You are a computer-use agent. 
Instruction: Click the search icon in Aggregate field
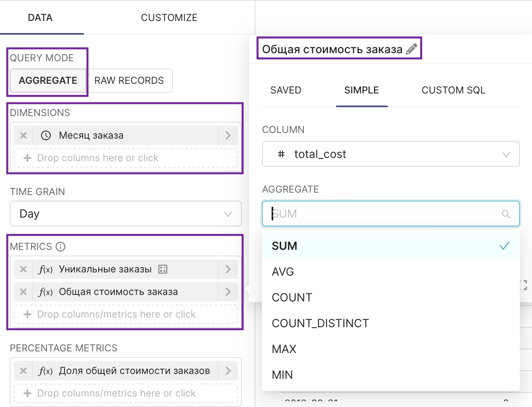(506, 214)
